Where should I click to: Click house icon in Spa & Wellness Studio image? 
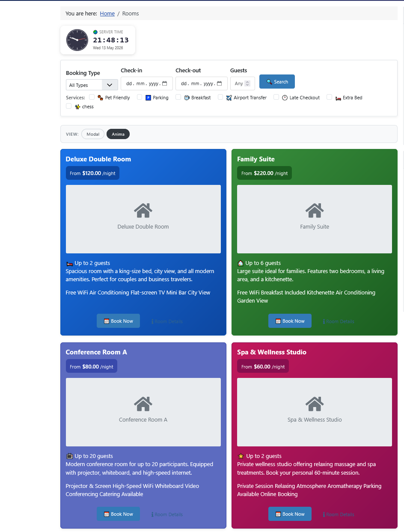click(315, 403)
